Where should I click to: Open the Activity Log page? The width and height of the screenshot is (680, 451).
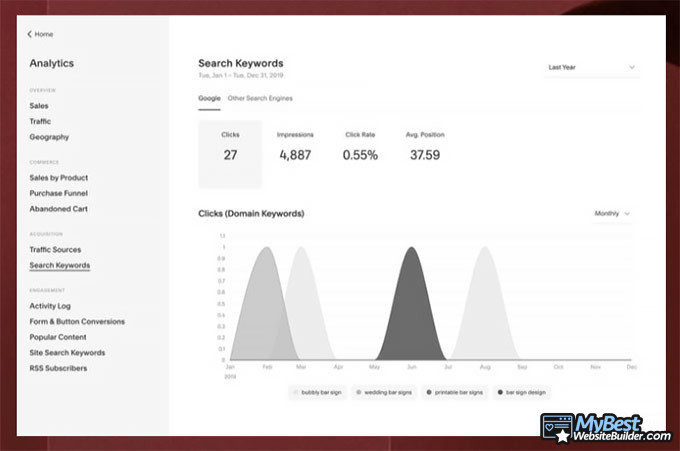point(50,306)
